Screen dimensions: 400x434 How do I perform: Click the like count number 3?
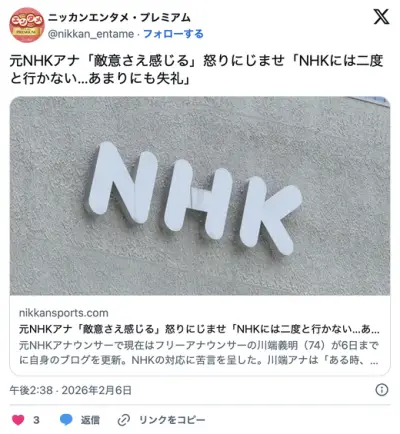[x=36, y=420]
